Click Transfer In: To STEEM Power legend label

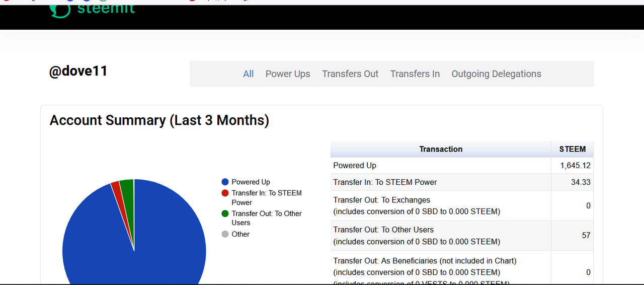[267, 197]
